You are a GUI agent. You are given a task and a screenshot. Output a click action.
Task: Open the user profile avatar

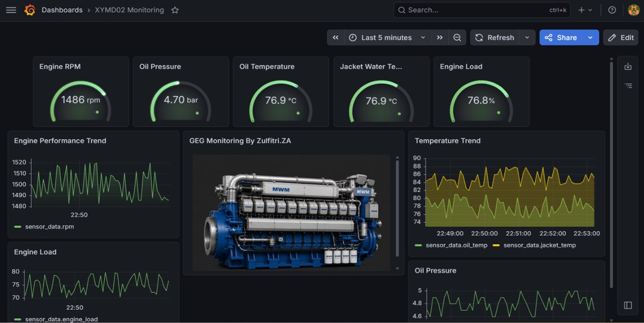(x=633, y=10)
